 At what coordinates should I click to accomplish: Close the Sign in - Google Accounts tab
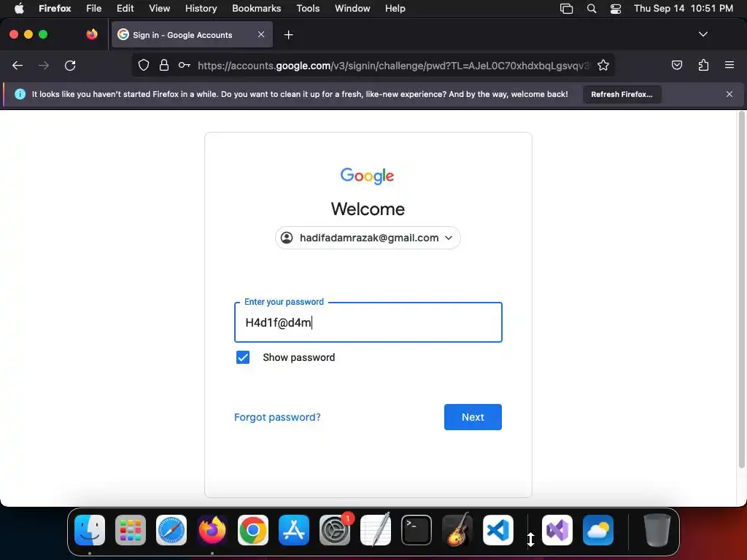(x=261, y=34)
